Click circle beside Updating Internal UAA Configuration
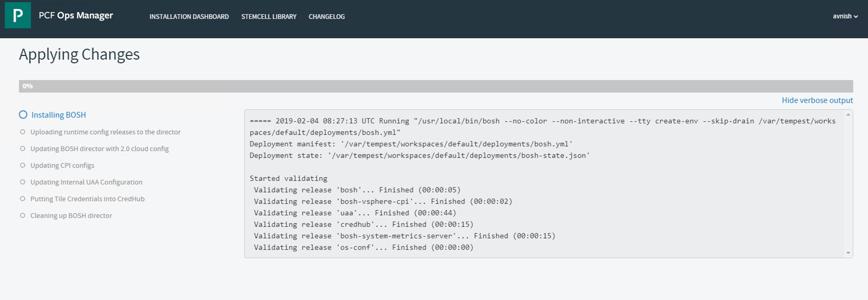 [22, 182]
